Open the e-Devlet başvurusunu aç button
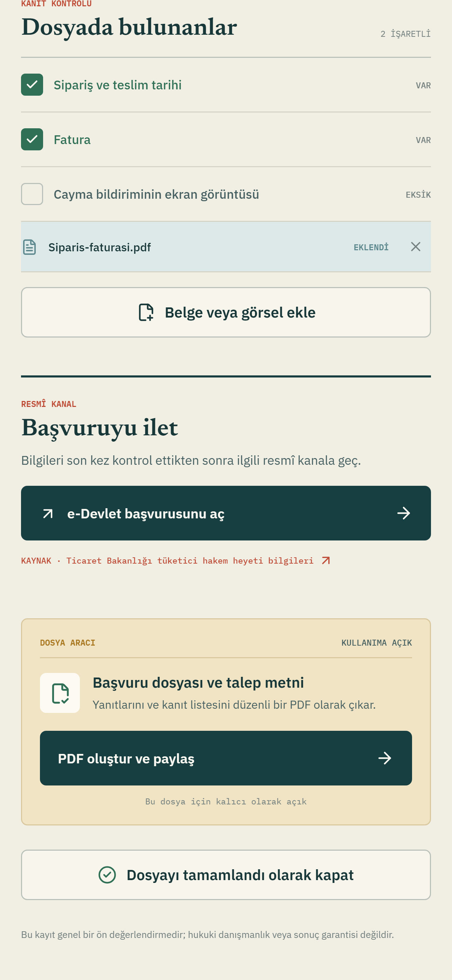This screenshot has width=452, height=980. click(226, 513)
